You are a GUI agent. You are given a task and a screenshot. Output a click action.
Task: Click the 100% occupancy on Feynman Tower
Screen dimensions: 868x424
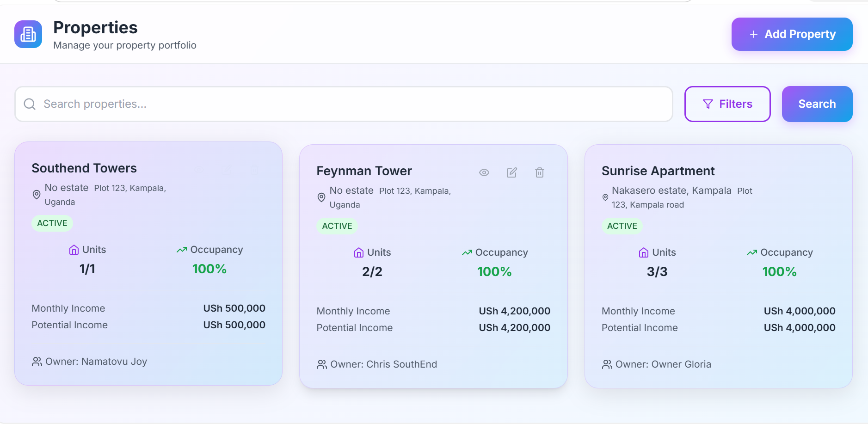(494, 272)
